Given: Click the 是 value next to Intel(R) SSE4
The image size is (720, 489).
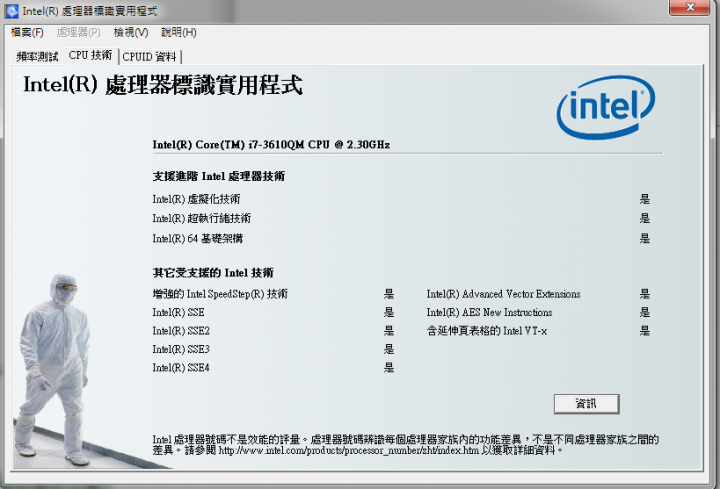Looking at the screenshot, I should tap(388, 367).
